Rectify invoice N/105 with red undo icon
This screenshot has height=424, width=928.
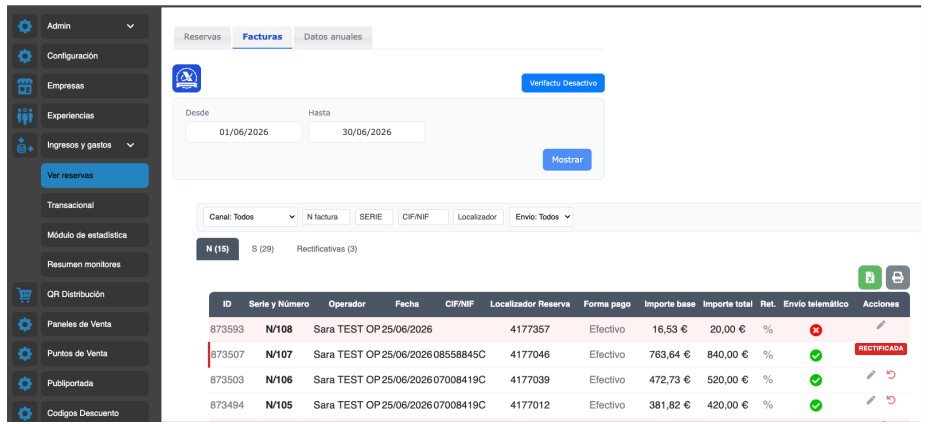[891, 400]
